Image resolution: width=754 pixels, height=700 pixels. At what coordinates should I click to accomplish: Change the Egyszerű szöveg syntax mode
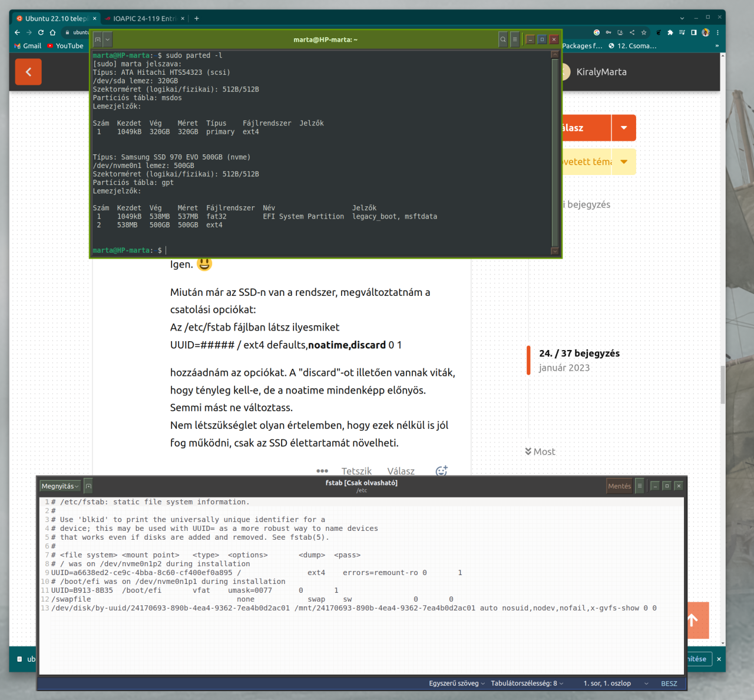click(x=457, y=684)
